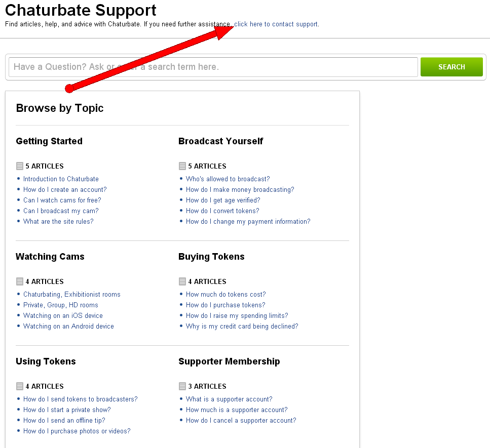
Task: Click the article icon beside Using Tokens' 4 ARTICLES
Action: tap(20, 387)
